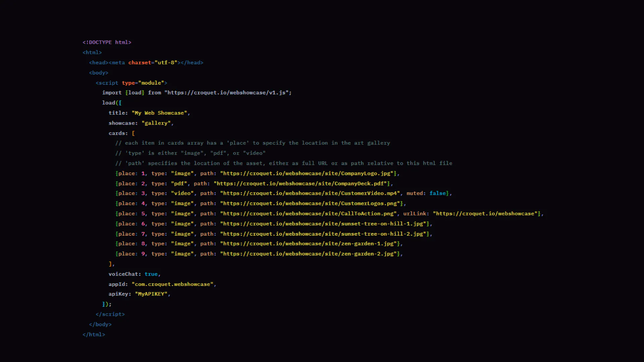Select the "module" script type value
Screen dimensions: 644x362
151,83
